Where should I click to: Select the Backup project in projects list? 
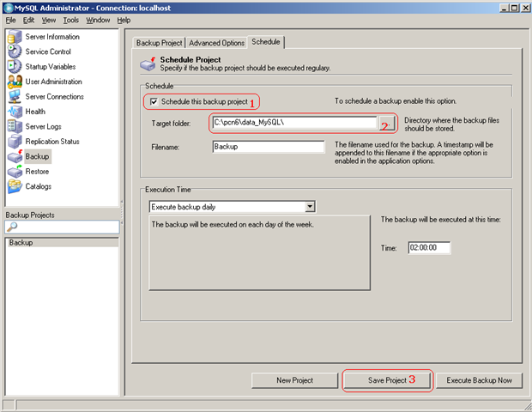[63, 243]
